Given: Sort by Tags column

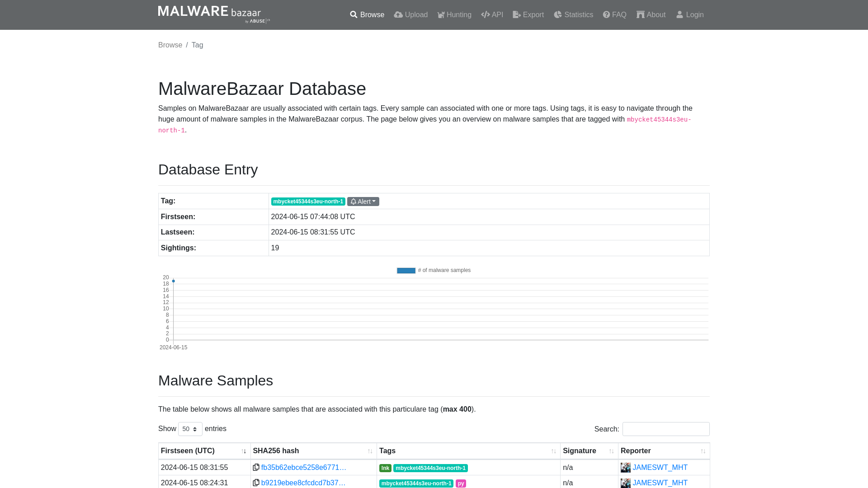Looking at the screenshot, I should tap(468, 451).
